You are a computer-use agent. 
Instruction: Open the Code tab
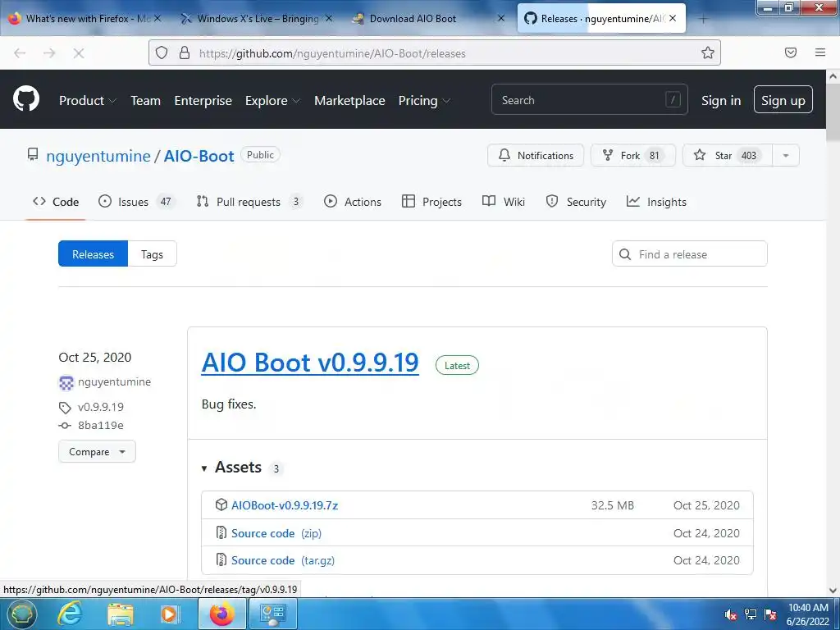56,202
